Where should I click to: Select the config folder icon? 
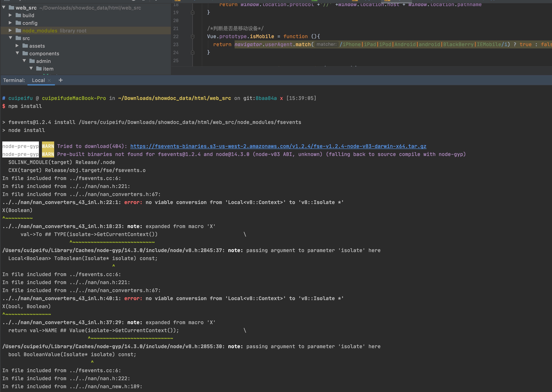pyautogui.click(x=18, y=23)
